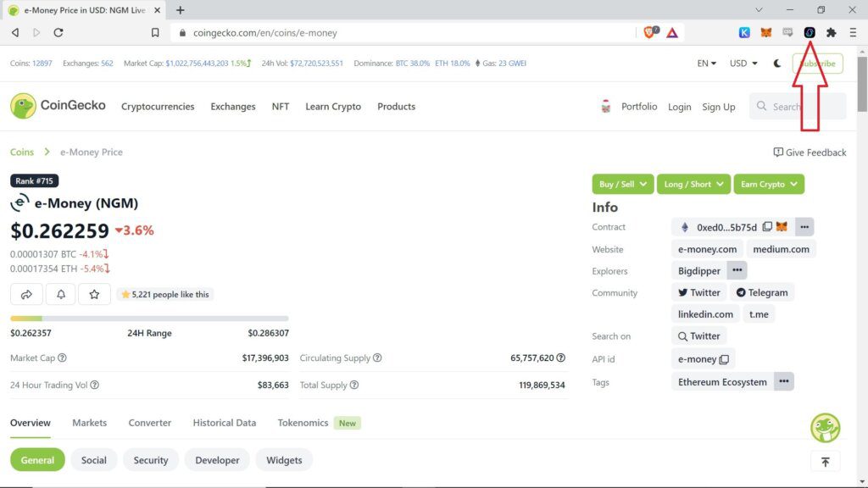The image size is (868, 488).
Task: Click Total Supply info icon
Action: tap(353, 385)
